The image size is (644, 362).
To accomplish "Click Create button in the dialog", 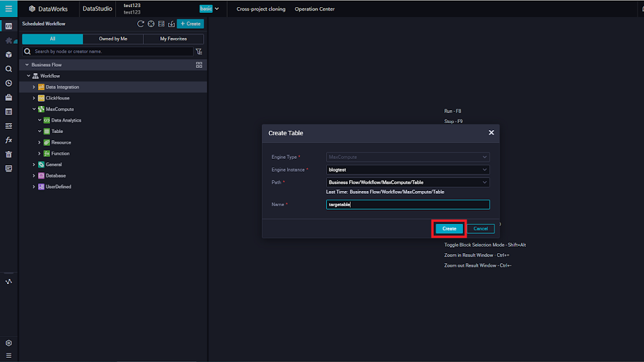I will (x=449, y=228).
